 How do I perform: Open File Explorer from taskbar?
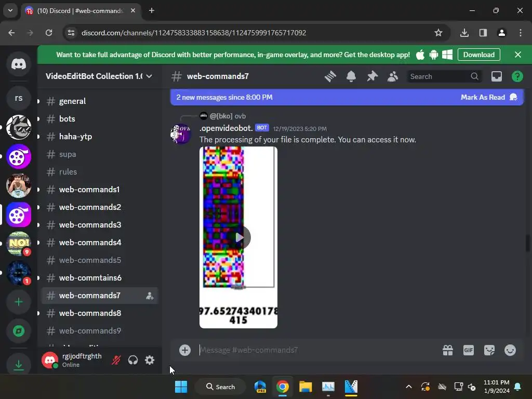click(305, 387)
